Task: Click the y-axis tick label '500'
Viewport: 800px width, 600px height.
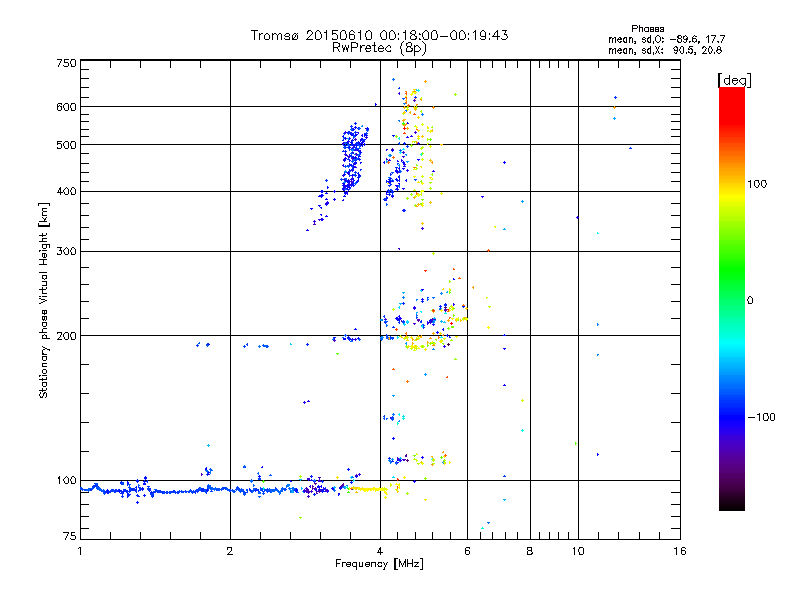Action: tap(66, 145)
